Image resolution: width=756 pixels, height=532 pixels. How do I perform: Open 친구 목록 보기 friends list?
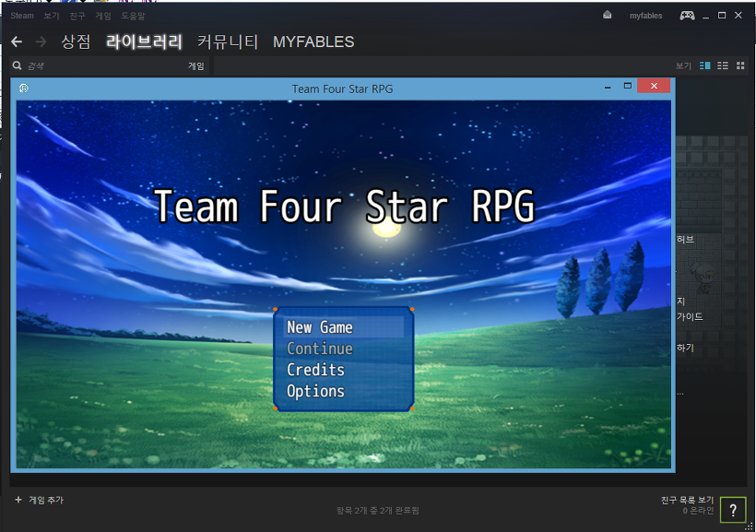click(x=687, y=500)
